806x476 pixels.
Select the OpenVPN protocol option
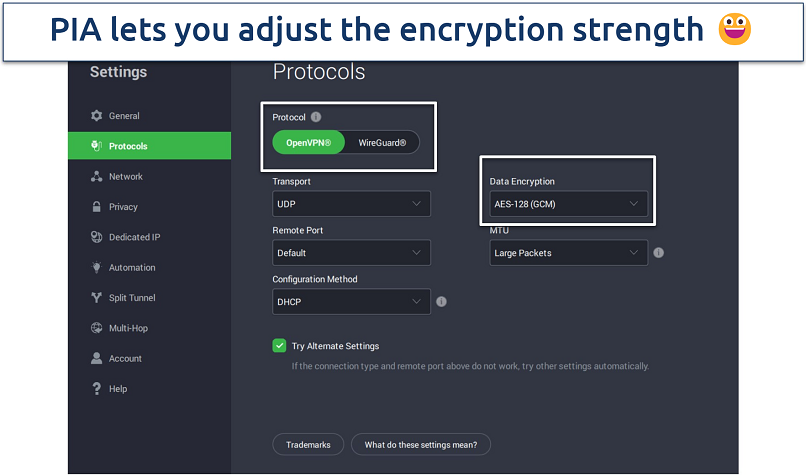(309, 143)
